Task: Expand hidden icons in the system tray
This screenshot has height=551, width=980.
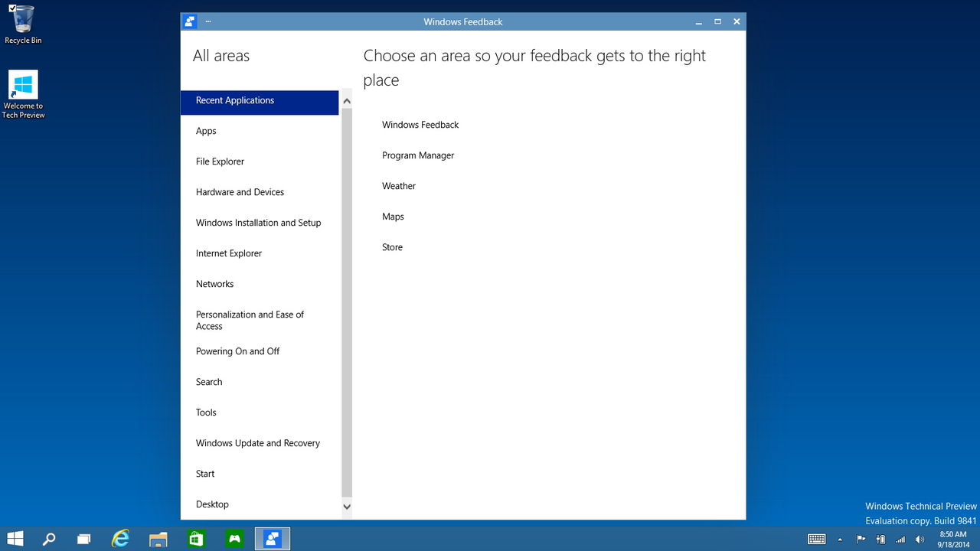Action: pos(840,540)
